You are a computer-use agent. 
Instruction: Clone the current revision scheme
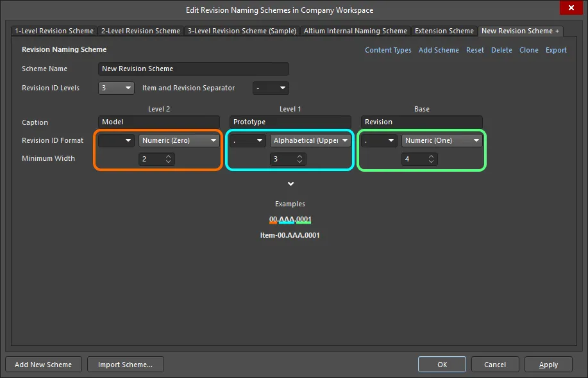(x=529, y=50)
